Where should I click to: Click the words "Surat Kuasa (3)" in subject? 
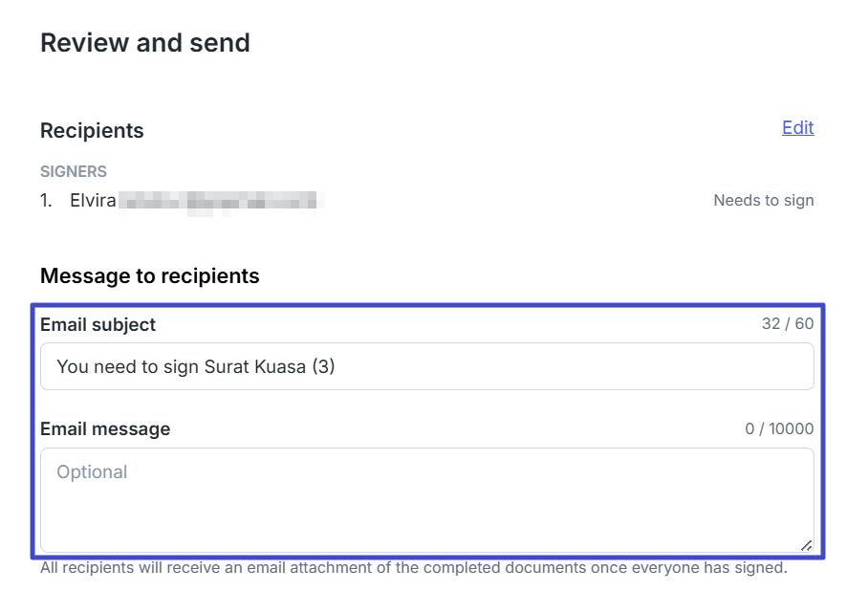[270, 366]
